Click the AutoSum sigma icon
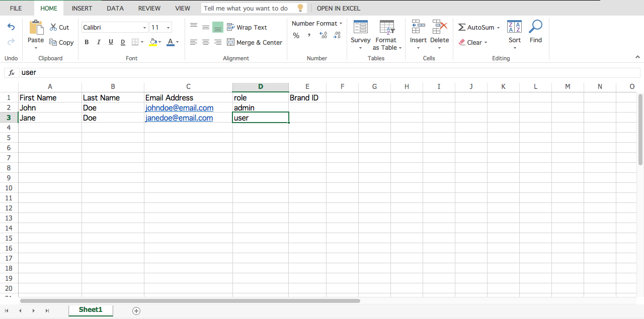 [x=462, y=28]
